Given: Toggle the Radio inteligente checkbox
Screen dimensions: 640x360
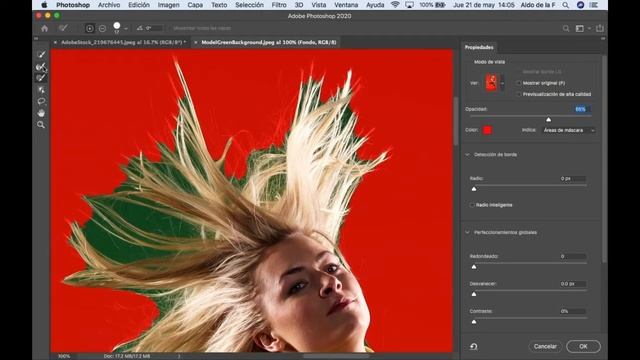Looking at the screenshot, I should click(x=472, y=205).
